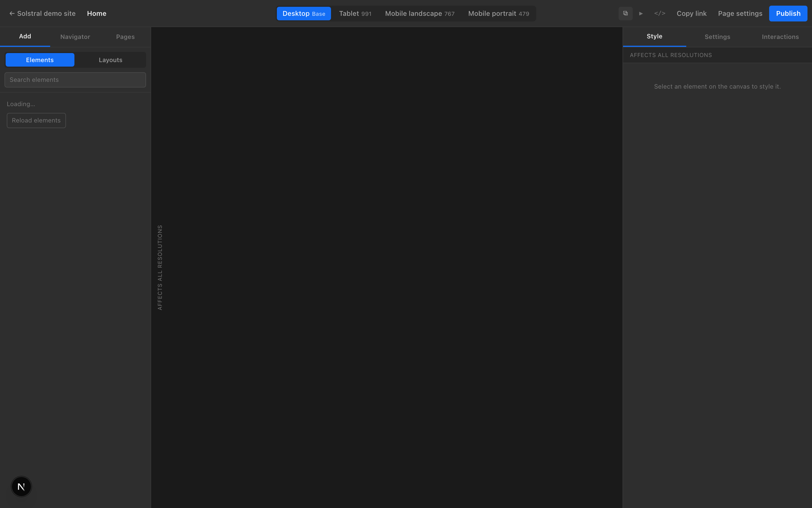Select the Layouts segment
The height and width of the screenshot is (508, 812).
coord(111,60)
